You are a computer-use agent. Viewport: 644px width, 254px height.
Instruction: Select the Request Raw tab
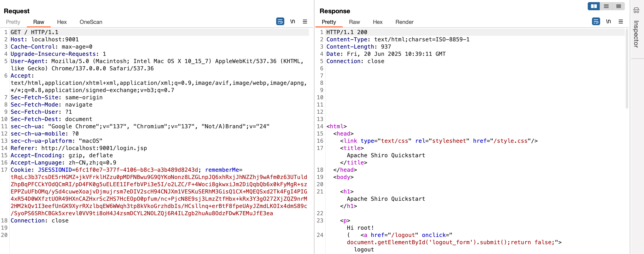39,22
